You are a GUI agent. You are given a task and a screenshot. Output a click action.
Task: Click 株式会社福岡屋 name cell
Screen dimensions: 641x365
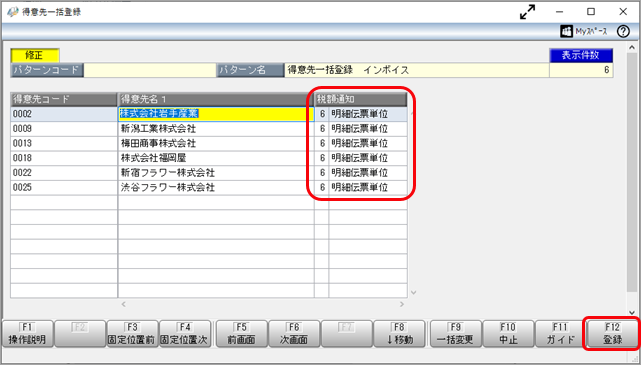(x=216, y=158)
